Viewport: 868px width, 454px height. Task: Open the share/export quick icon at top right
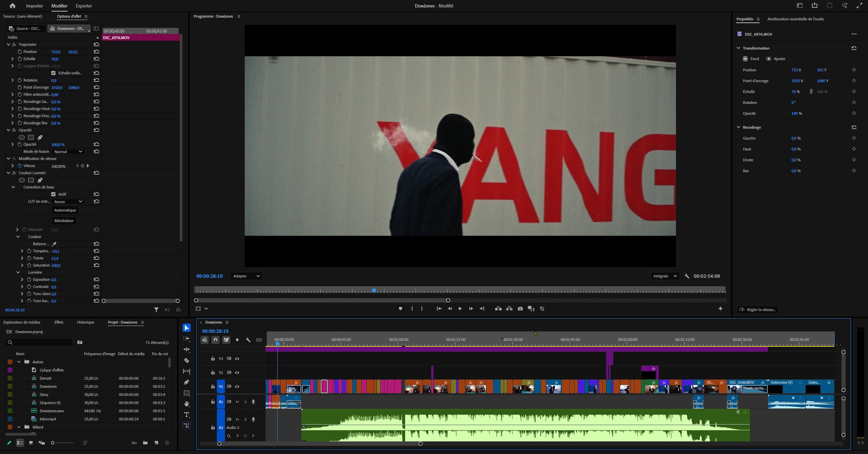click(815, 5)
